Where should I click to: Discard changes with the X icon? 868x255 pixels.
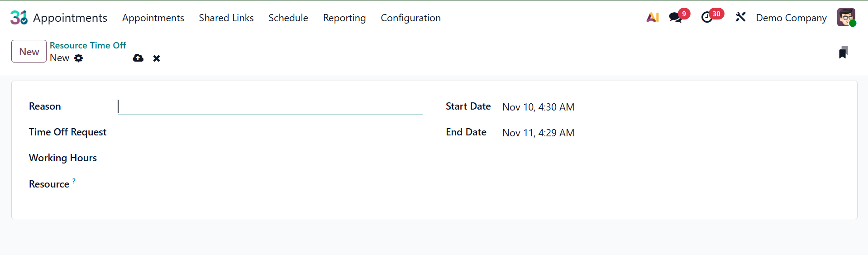157,58
